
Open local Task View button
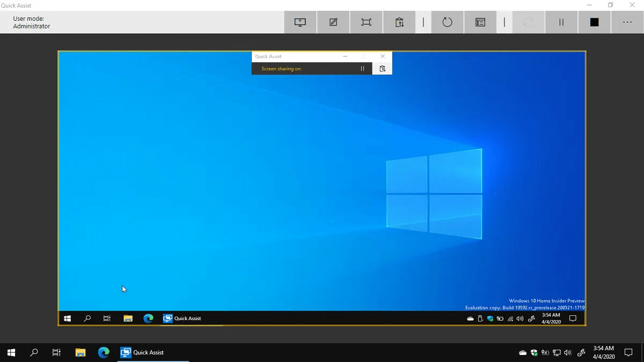pyautogui.click(x=56, y=352)
